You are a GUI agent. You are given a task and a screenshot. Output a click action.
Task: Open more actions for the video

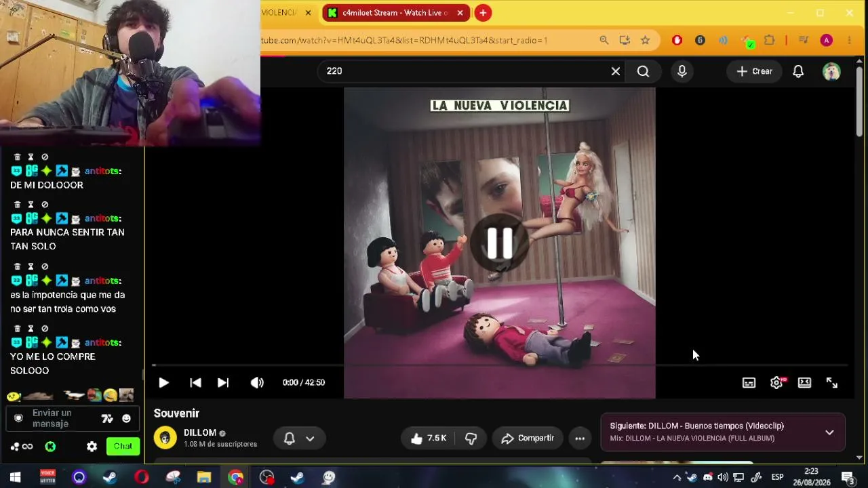pos(580,439)
